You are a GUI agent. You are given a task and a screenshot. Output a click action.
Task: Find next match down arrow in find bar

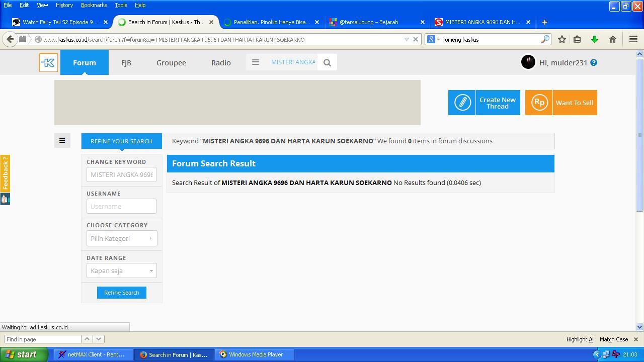pos(99,339)
